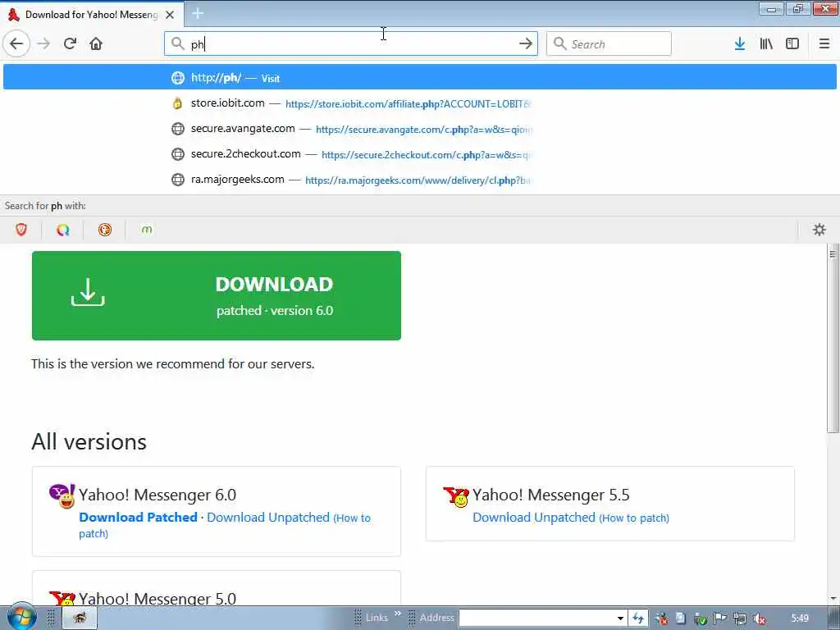Choose the secure.2checkout.com suggestion
Image resolution: width=840 pixels, height=630 pixels.
(x=419, y=153)
